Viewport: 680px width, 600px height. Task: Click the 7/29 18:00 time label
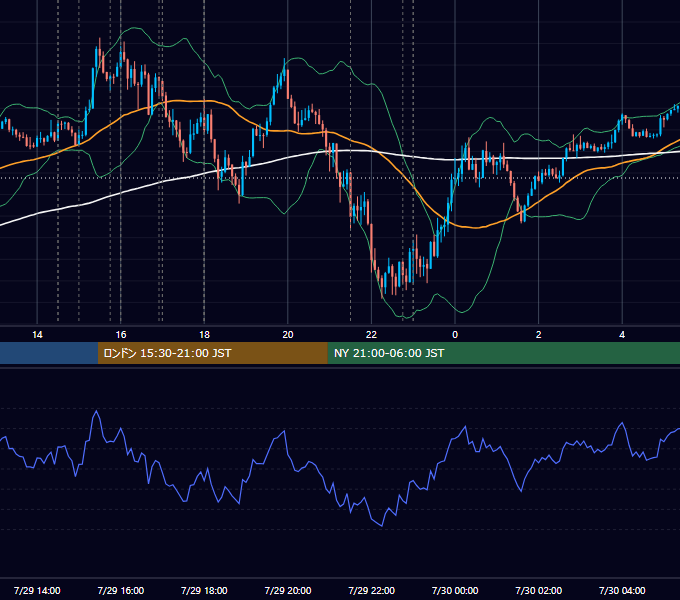coord(204,590)
